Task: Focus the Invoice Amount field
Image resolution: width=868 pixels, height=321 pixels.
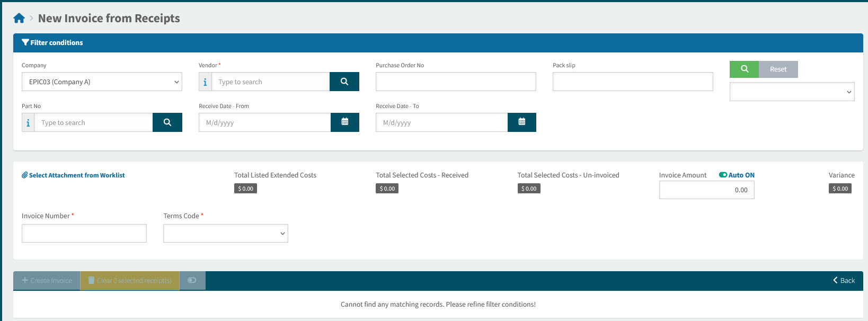Action: 706,190
